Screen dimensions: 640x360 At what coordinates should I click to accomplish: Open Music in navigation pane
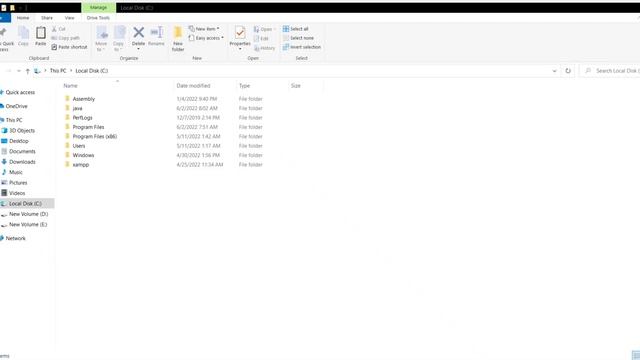tap(16, 172)
